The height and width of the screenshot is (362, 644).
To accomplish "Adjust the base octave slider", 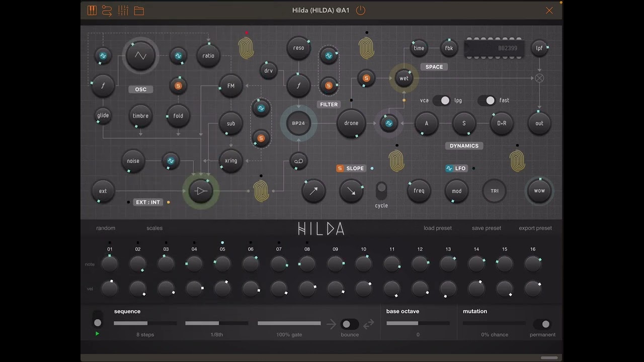I will coord(418,323).
